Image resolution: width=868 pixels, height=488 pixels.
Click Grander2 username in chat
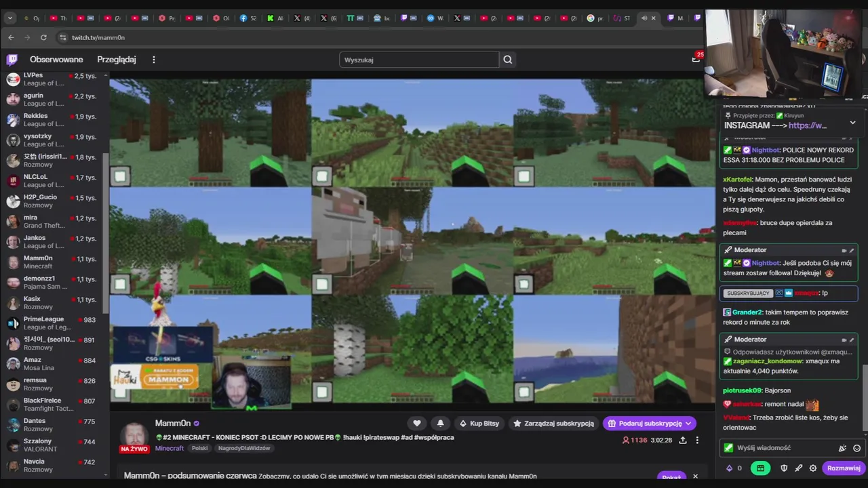click(x=747, y=312)
